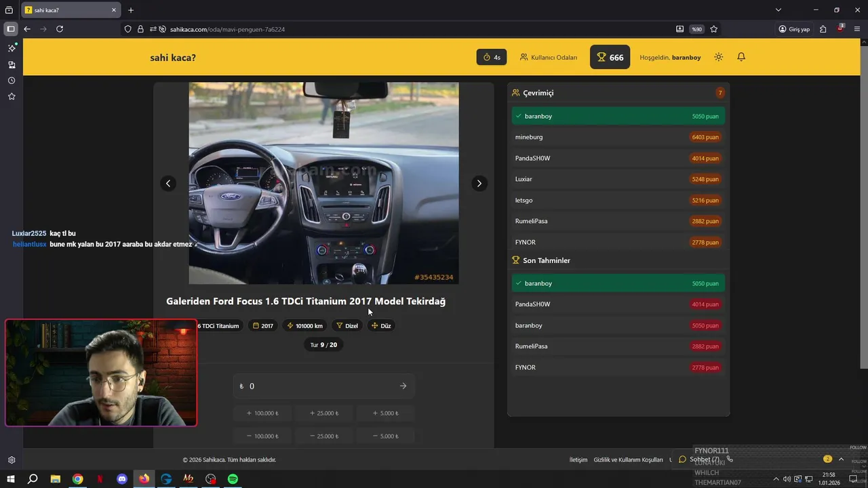Switch to the sahi kaca? tab
Screen dimensions: 868x488
[71, 10]
